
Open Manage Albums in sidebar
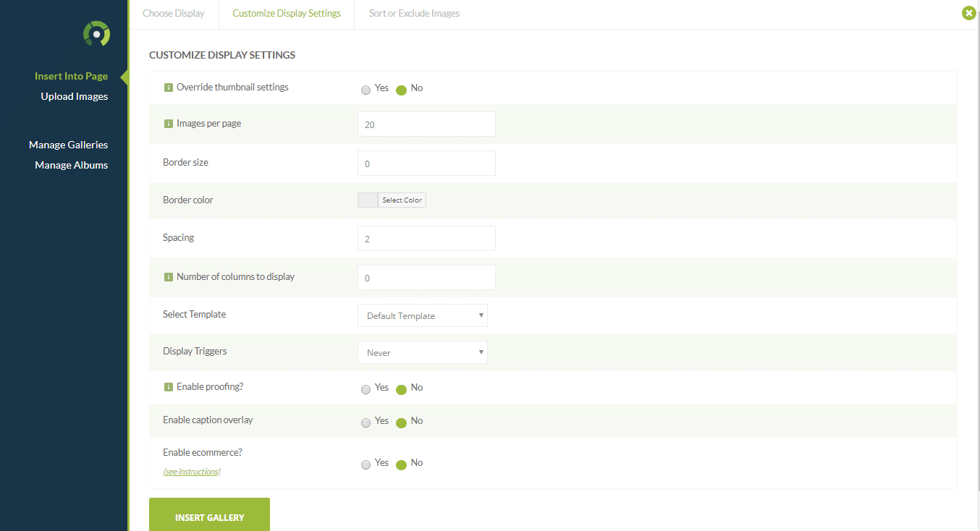(x=71, y=165)
